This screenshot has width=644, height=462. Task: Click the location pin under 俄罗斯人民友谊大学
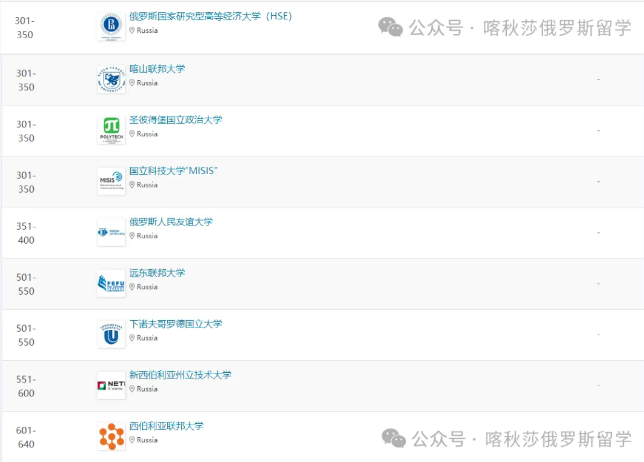coord(132,236)
